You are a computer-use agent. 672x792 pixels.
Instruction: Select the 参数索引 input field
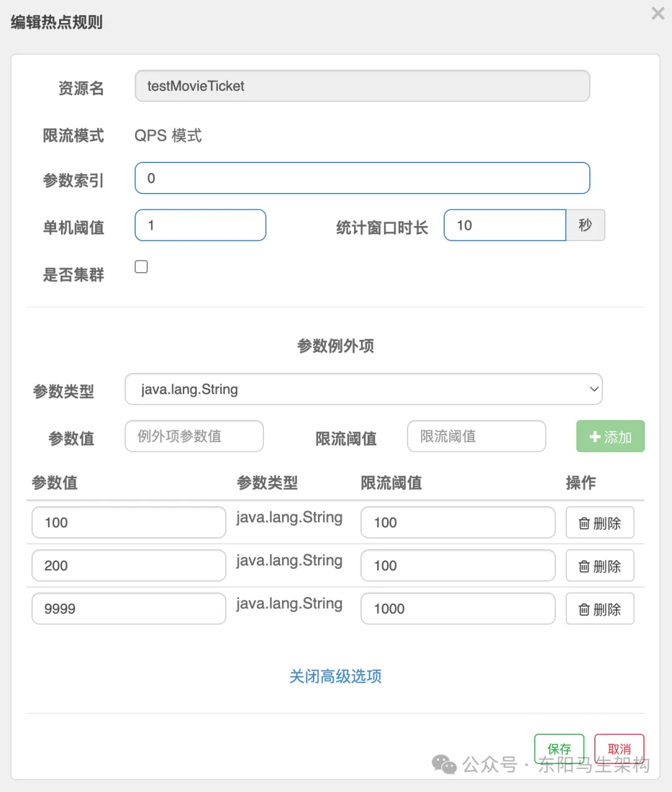(362, 178)
